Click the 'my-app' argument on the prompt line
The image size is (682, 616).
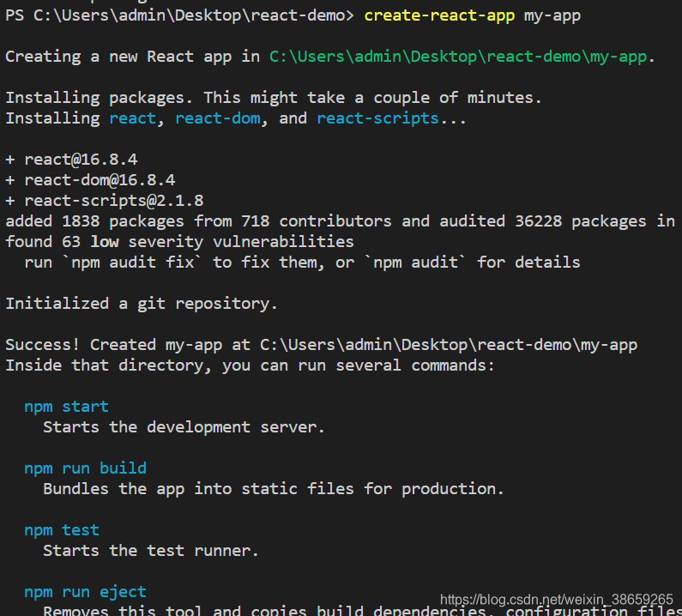pyautogui.click(x=552, y=16)
